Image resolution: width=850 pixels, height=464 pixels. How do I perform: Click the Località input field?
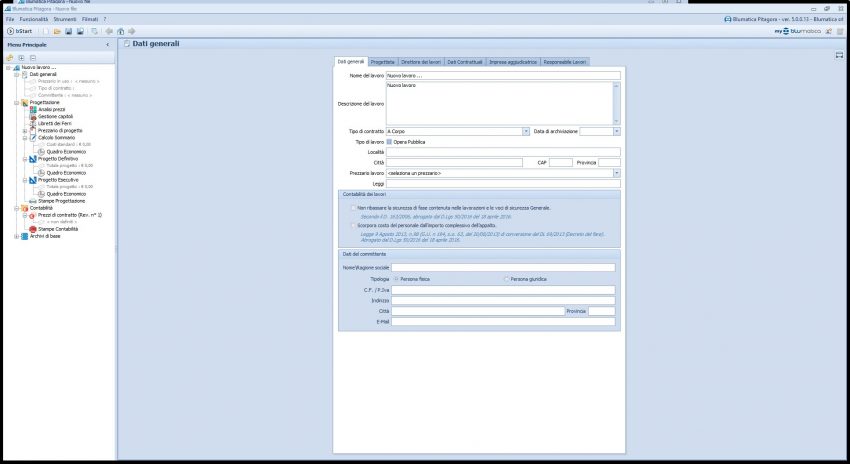coord(503,152)
